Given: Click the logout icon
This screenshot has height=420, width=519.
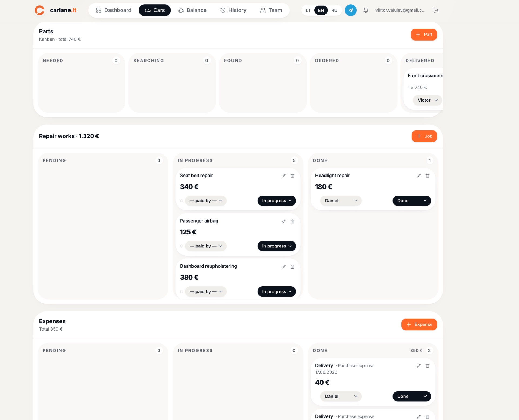Looking at the screenshot, I should pyautogui.click(x=436, y=10).
